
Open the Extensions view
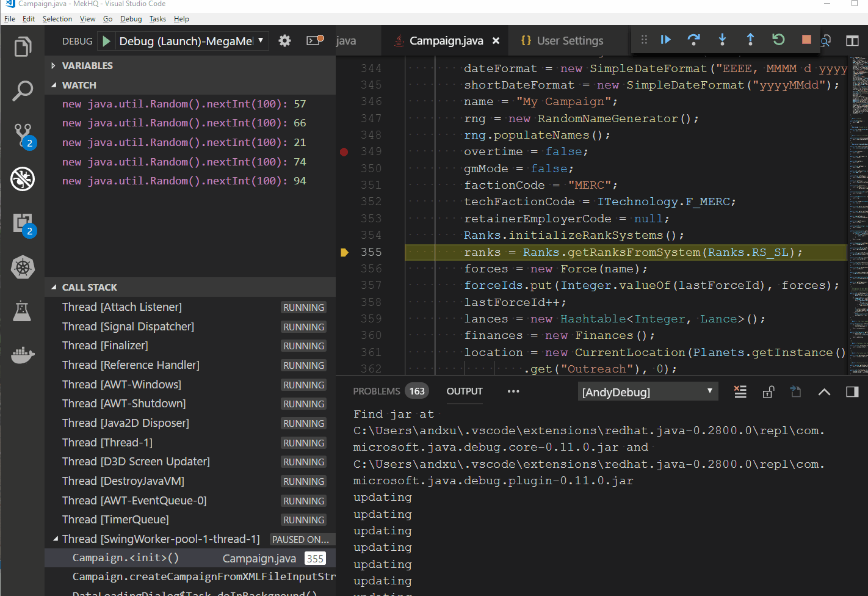pyautogui.click(x=23, y=223)
